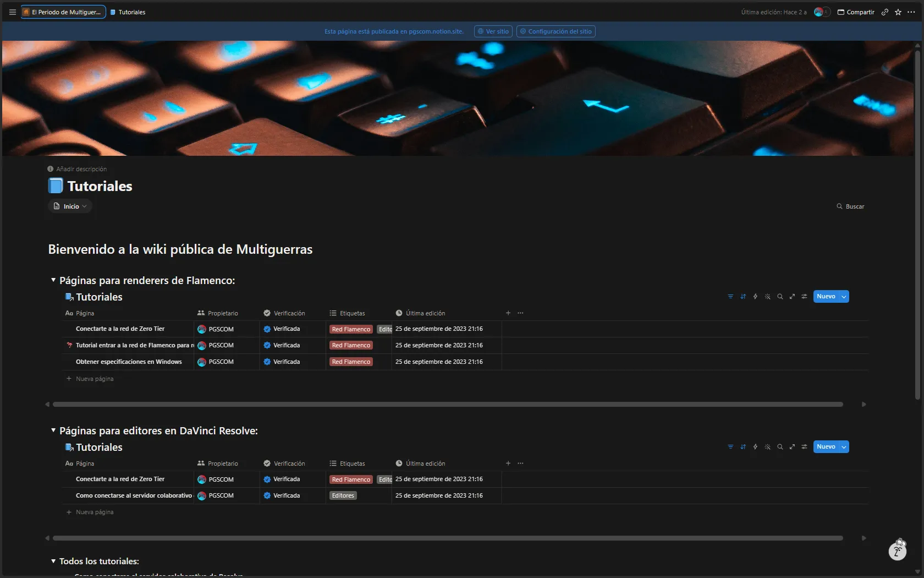This screenshot has width=924, height=578.
Task: Open automations lightning icon in Flamenco Tutoriales toolbar
Action: tap(755, 297)
